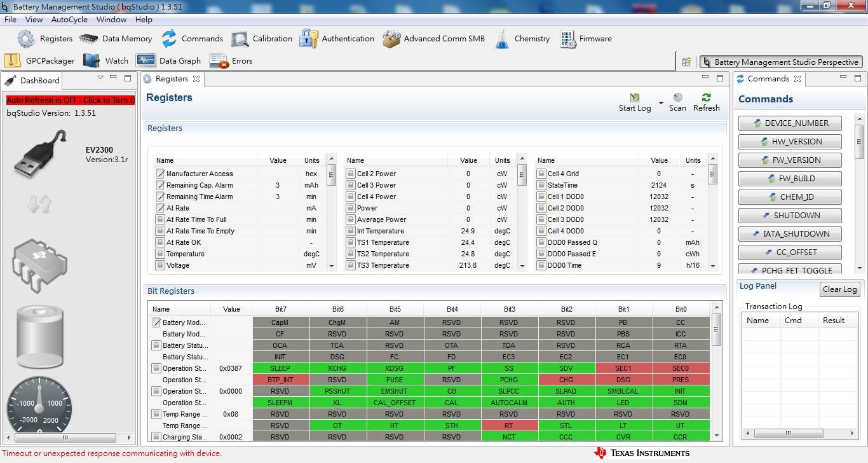The image size is (868, 463).
Task: Edit pencil icon for Manufacturer Access
Action: [x=160, y=174]
